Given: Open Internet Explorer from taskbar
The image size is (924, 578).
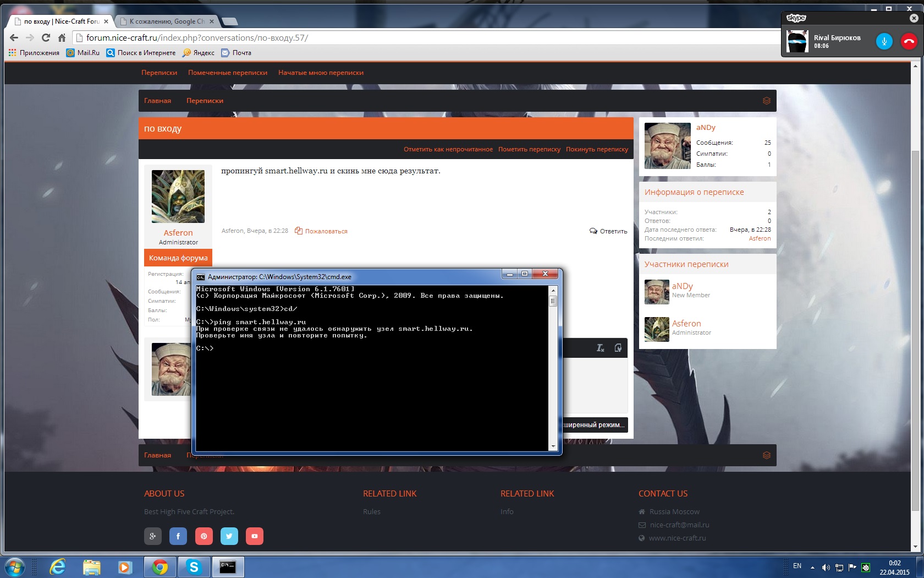Looking at the screenshot, I should [x=58, y=566].
